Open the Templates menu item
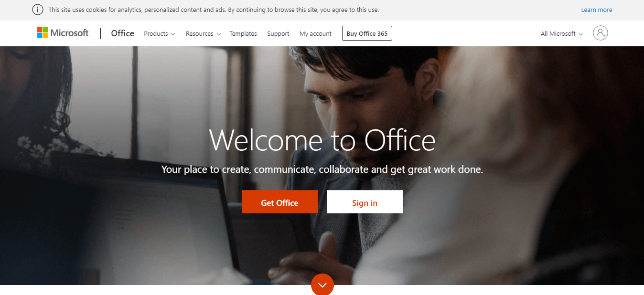Screen dimensions: 644x295 click(x=243, y=34)
